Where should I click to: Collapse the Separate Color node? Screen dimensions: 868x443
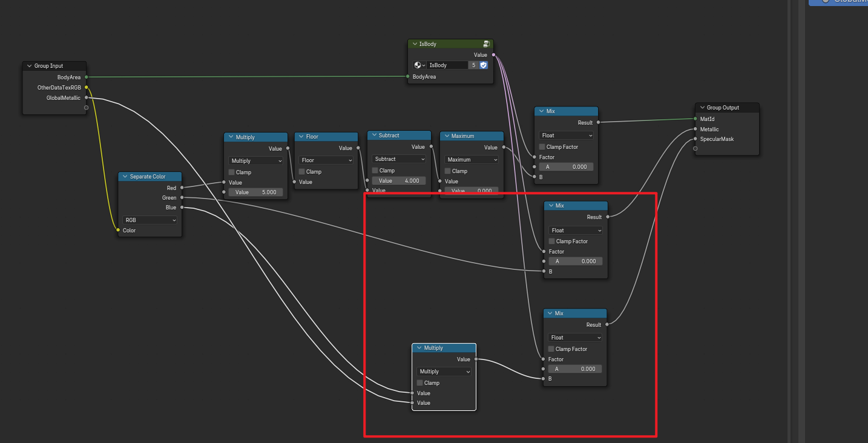coord(125,177)
